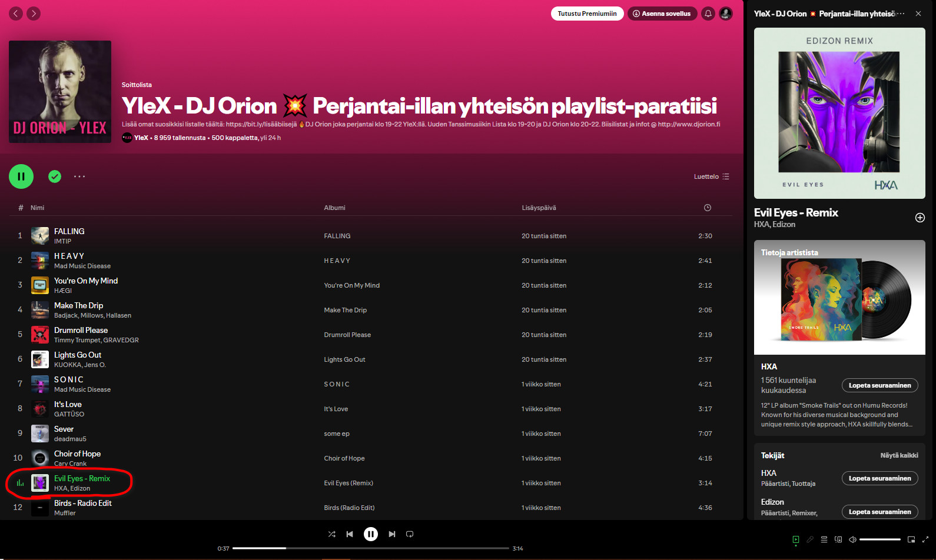Open the Luettelo view options dropdown
The image size is (936, 560).
click(x=711, y=176)
